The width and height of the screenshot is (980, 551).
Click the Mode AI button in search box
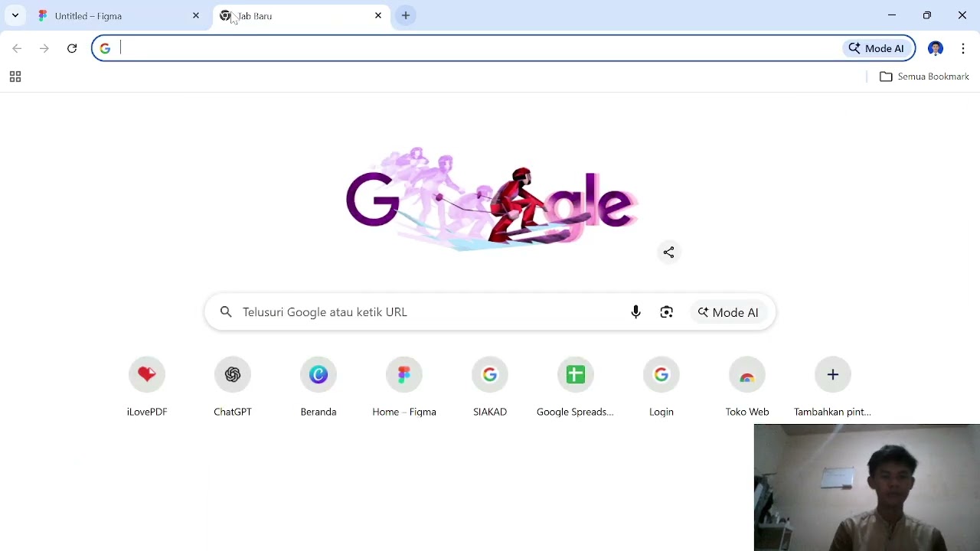728,312
